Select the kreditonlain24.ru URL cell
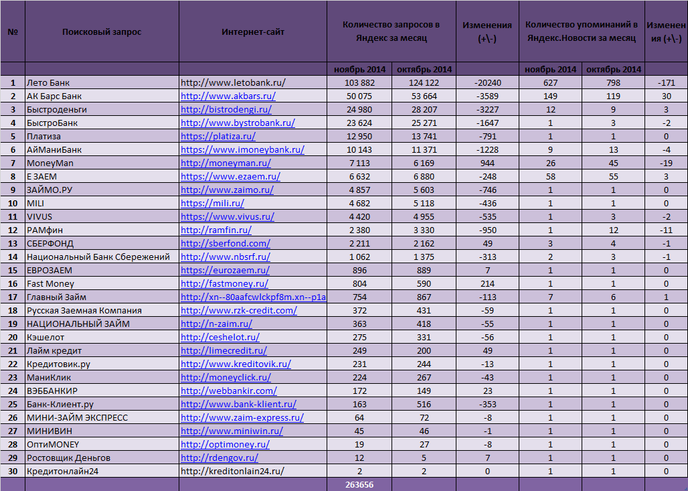This screenshot has width=688, height=491. point(253,471)
